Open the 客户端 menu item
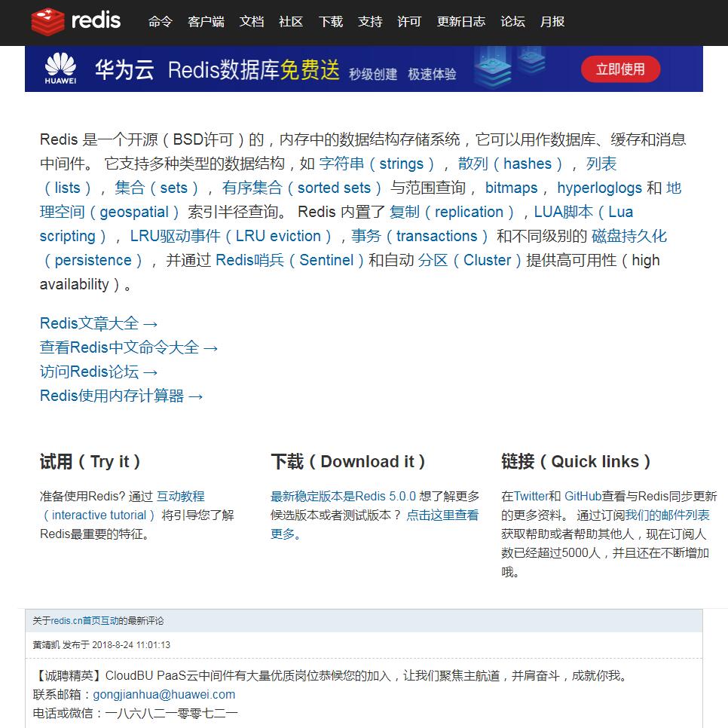Image resolution: width=728 pixels, height=728 pixels. (206, 21)
